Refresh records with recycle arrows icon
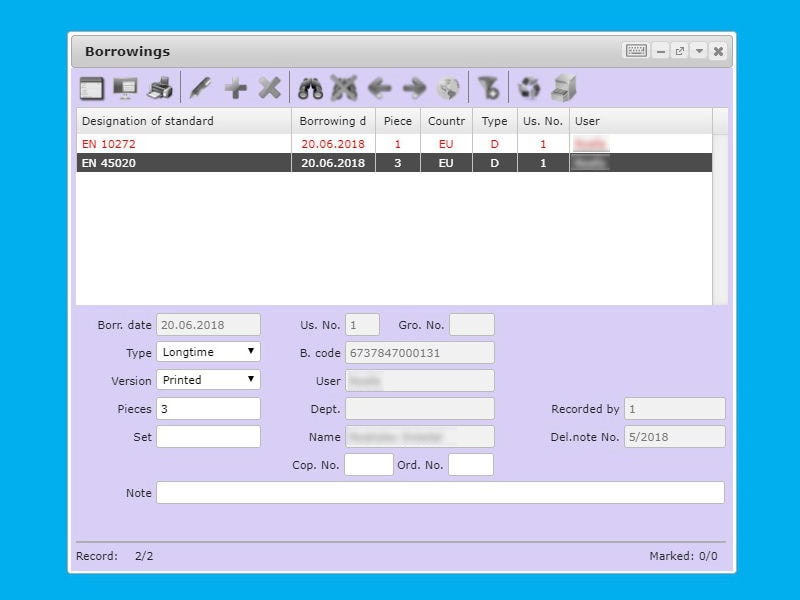Image resolution: width=800 pixels, height=600 pixels. pyautogui.click(x=529, y=88)
